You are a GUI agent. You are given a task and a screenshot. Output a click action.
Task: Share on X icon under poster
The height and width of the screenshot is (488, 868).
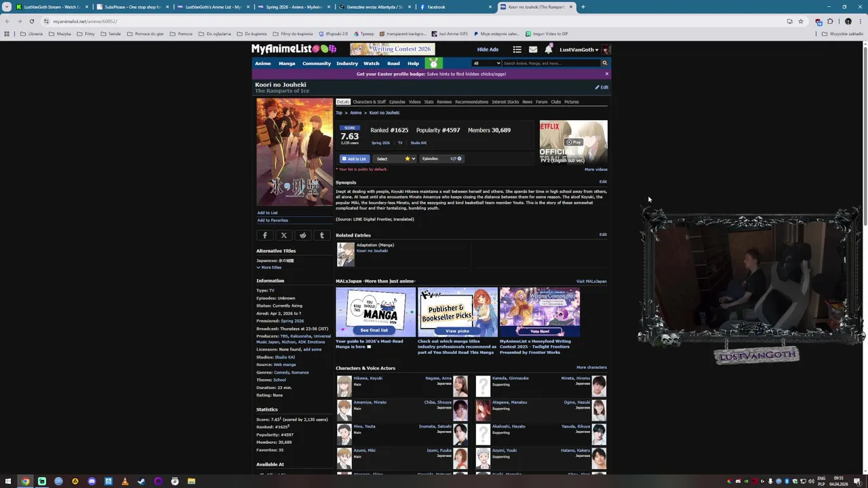[x=284, y=235]
